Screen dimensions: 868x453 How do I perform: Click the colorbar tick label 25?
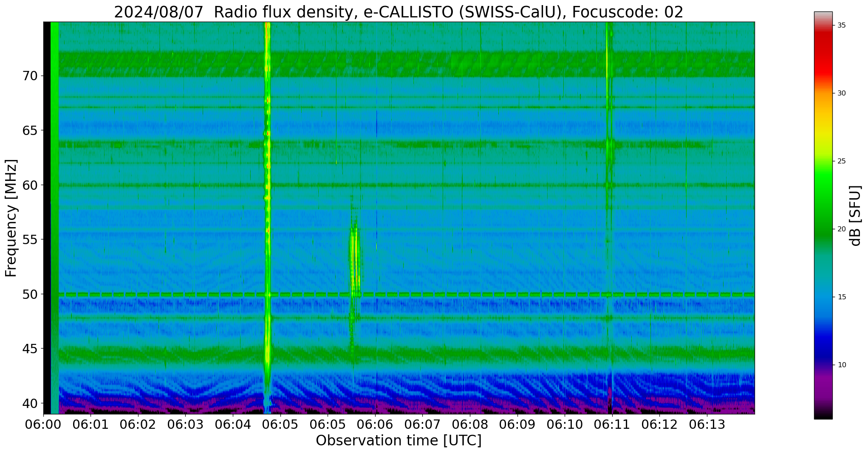click(x=841, y=161)
